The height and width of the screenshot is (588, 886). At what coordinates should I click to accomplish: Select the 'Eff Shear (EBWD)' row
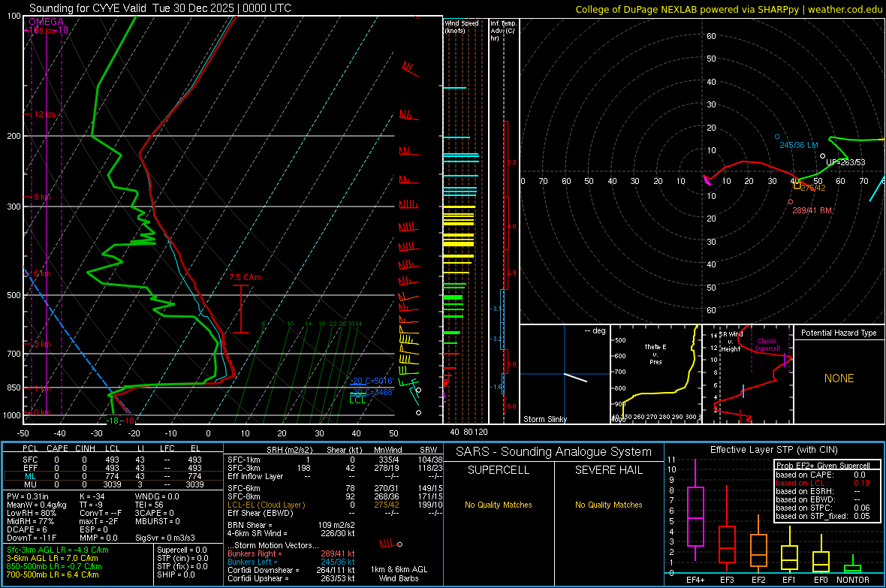point(335,513)
